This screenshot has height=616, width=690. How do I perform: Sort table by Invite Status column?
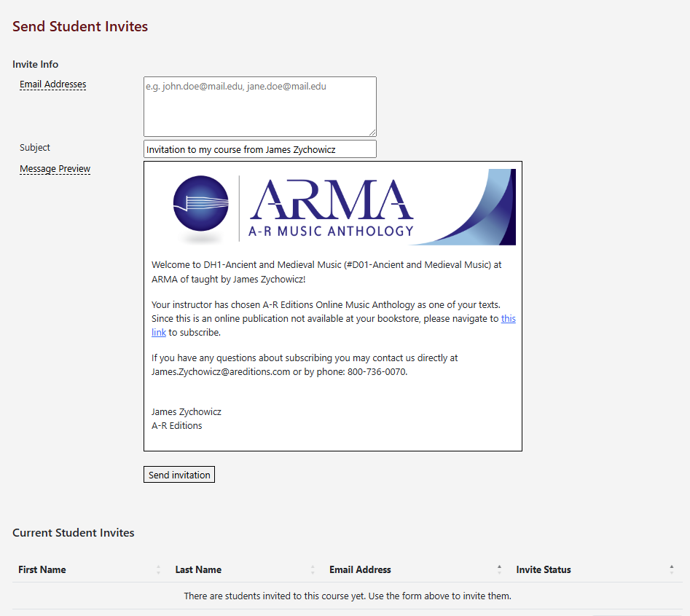[544, 570]
